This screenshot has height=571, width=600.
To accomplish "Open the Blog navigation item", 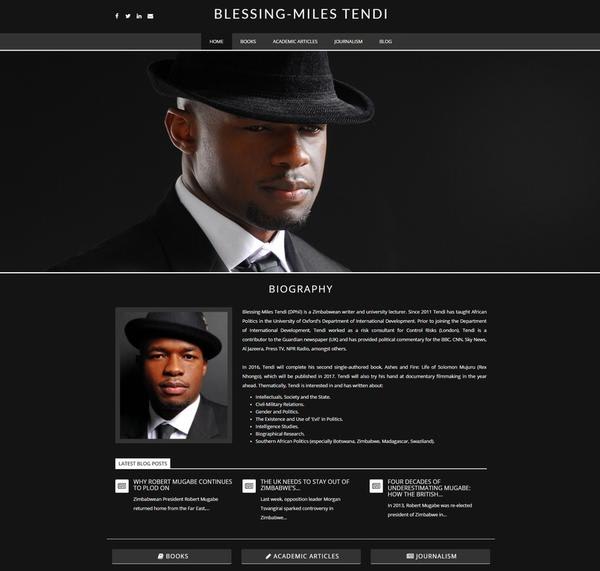I will [x=385, y=41].
